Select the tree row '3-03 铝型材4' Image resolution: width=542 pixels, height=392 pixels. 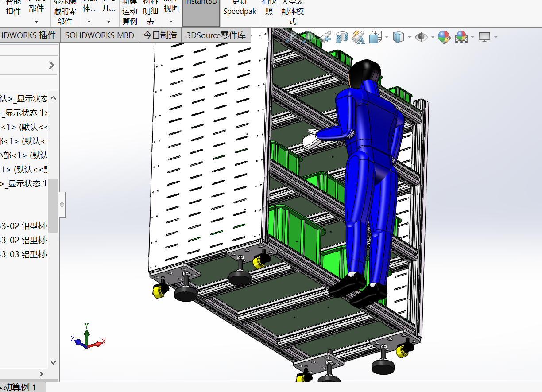24,255
